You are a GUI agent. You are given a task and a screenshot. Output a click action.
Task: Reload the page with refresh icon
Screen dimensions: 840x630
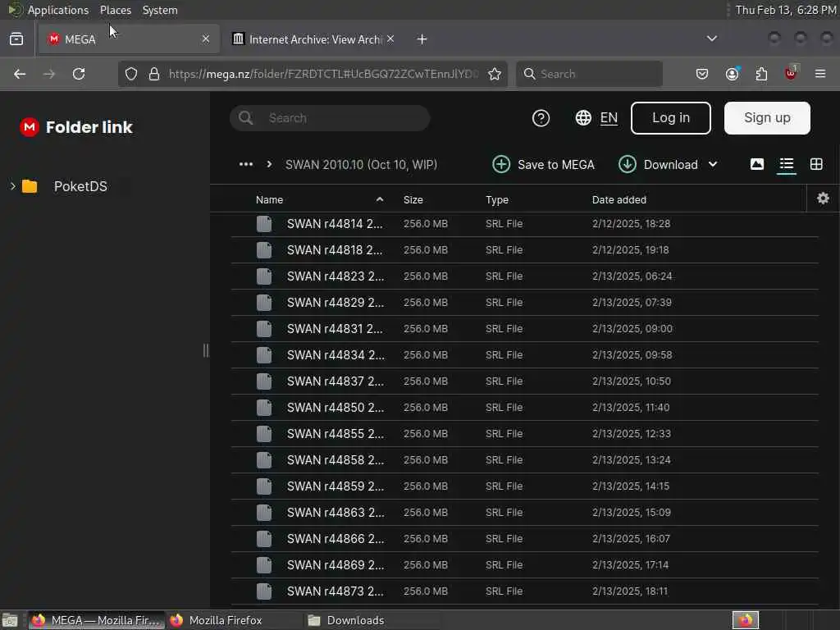tap(79, 74)
